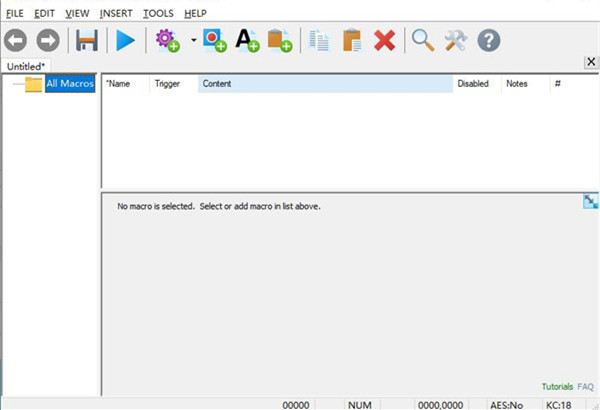Record new macro with red-dot icon
The height and width of the screenshot is (410, 600).
coord(214,40)
